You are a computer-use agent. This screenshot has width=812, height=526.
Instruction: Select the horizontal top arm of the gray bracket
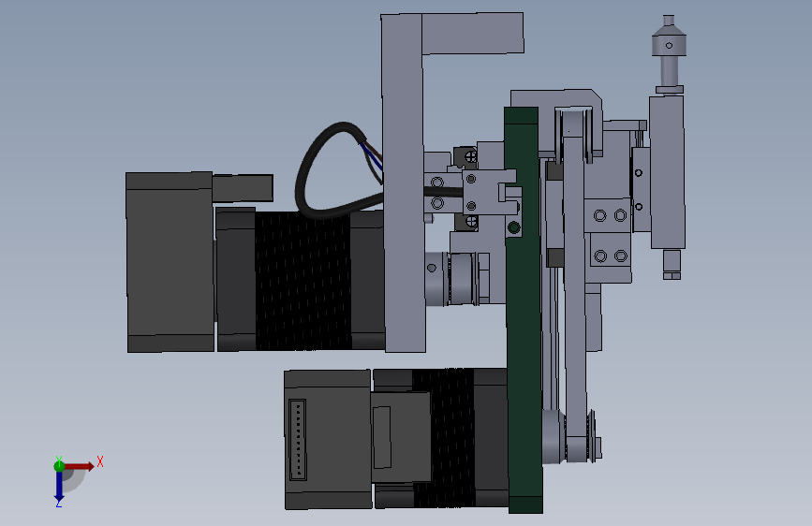[472, 33]
